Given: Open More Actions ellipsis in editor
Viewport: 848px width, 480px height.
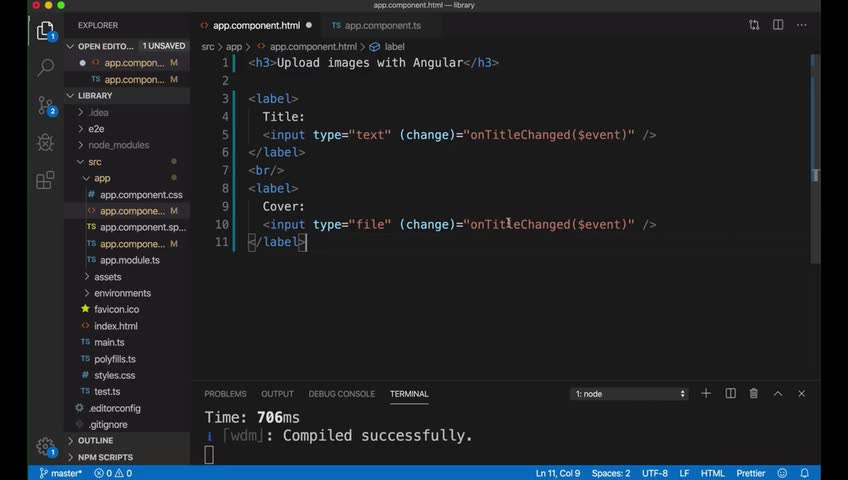Looking at the screenshot, I should [801, 25].
